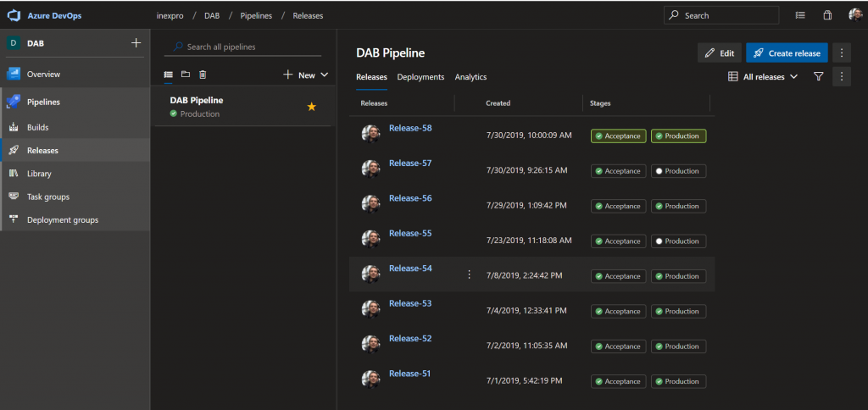
Task: Click Acceptance stage of Release-52
Action: point(618,346)
